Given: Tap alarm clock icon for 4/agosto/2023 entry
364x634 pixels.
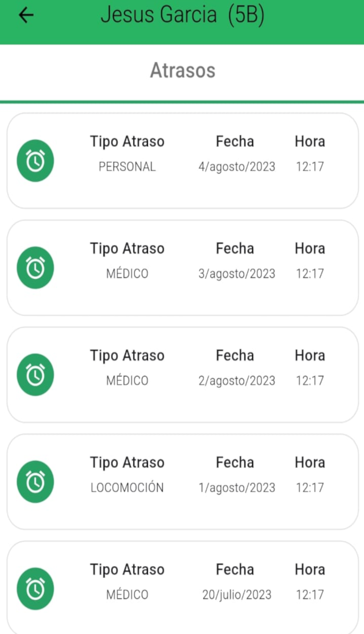Looking at the screenshot, I should [35, 161].
